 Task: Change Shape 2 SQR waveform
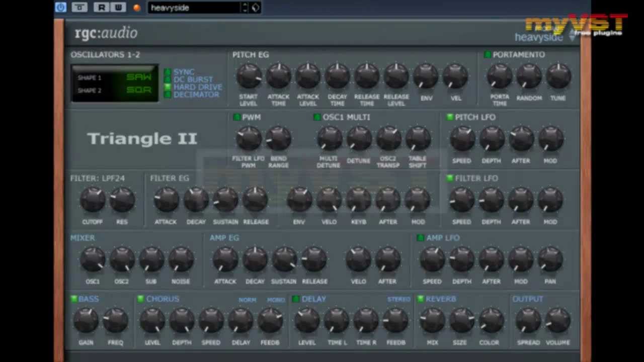[139, 90]
